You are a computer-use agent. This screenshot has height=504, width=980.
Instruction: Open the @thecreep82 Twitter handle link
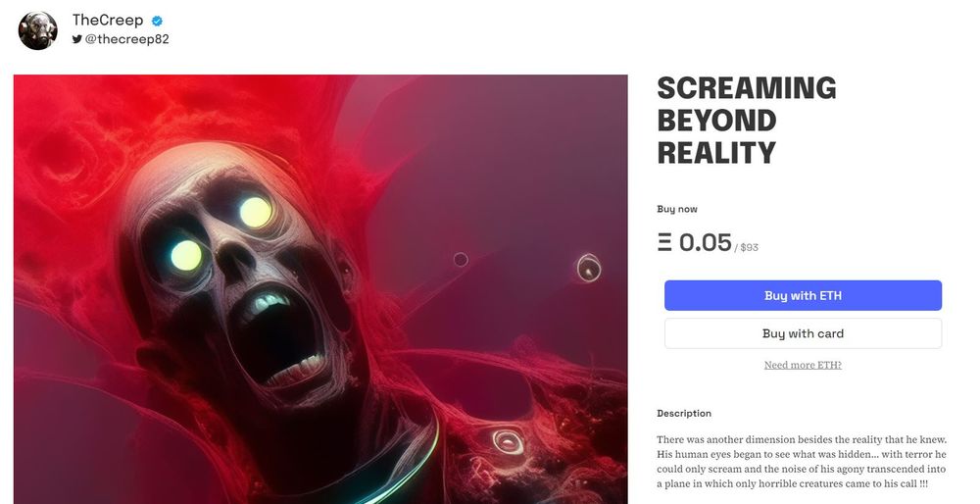pos(126,39)
